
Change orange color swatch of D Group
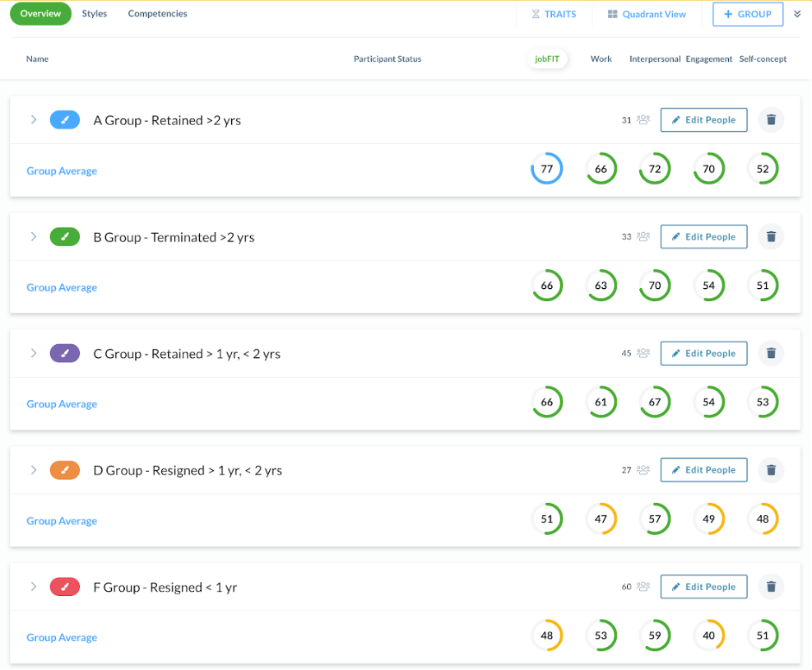coord(65,470)
